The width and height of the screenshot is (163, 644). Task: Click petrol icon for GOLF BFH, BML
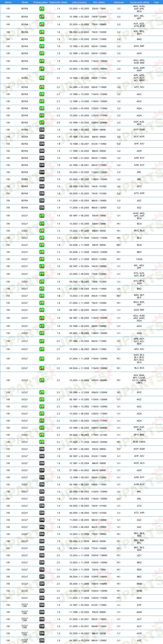point(42,435)
